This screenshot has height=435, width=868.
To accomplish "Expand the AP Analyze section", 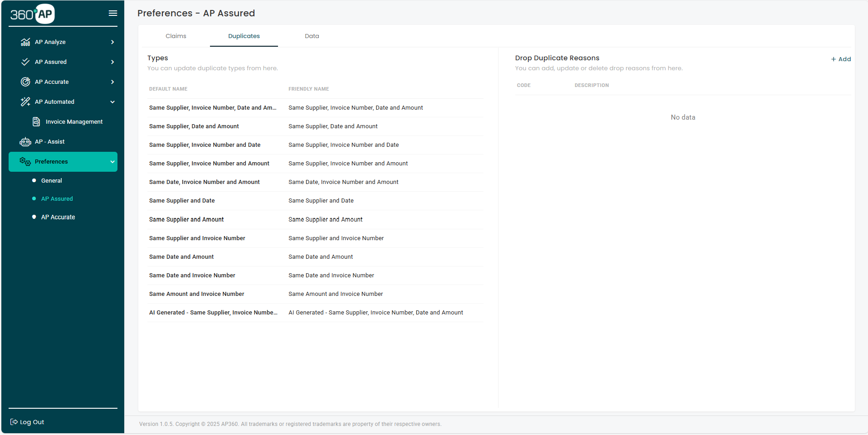I will click(x=112, y=42).
